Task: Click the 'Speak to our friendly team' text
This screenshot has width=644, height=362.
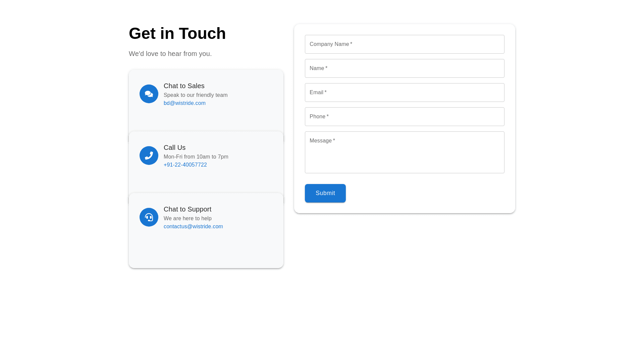Action: [x=195, y=95]
